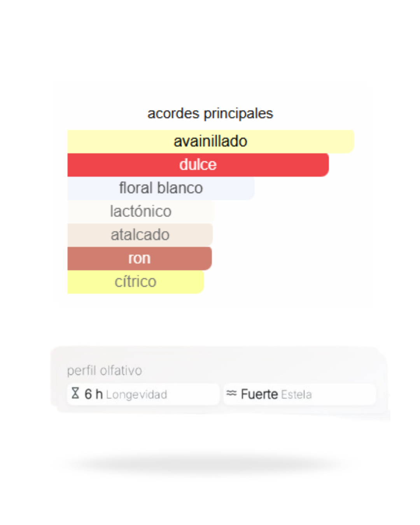The height and width of the screenshot is (525, 420).
Task: Click the 6 h longevity value
Action: (94, 394)
